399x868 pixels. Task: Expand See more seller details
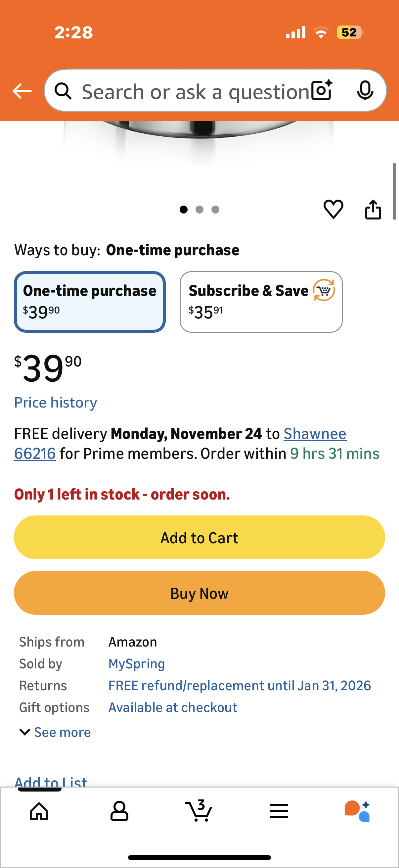tap(56, 732)
